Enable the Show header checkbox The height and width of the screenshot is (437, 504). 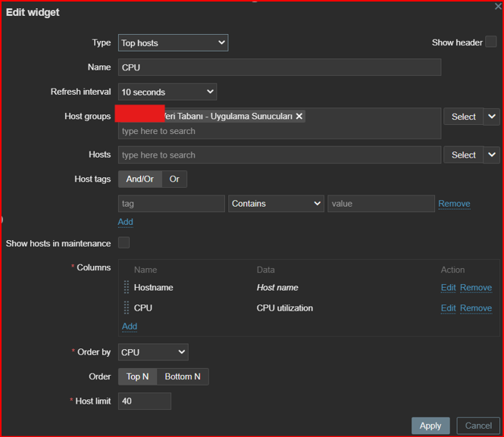coord(491,42)
